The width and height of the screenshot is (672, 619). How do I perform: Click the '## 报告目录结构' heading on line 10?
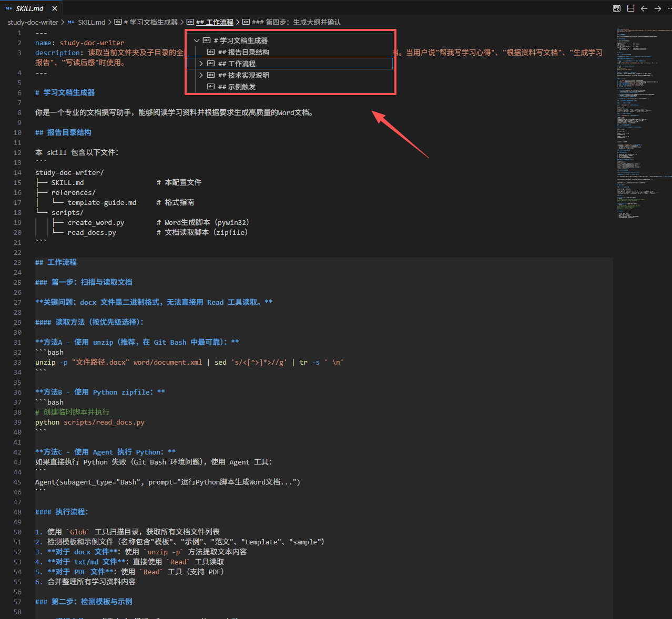click(63, 132)
